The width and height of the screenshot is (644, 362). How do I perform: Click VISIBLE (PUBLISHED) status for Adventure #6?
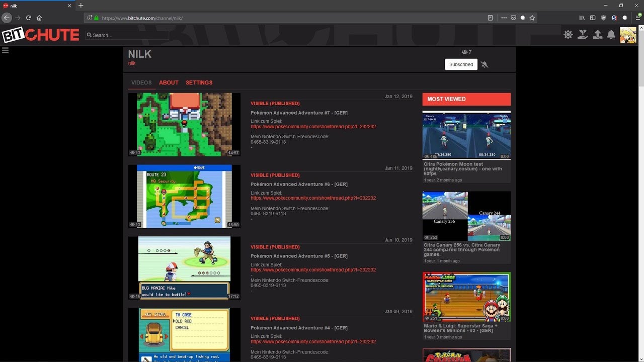[275, 175]
